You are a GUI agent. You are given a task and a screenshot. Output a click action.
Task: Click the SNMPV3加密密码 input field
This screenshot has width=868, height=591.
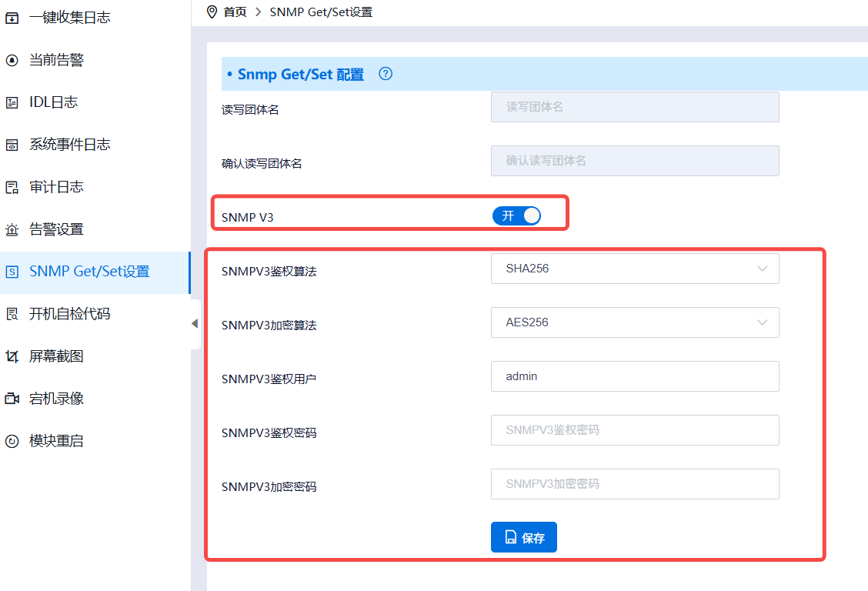point(634,484)
